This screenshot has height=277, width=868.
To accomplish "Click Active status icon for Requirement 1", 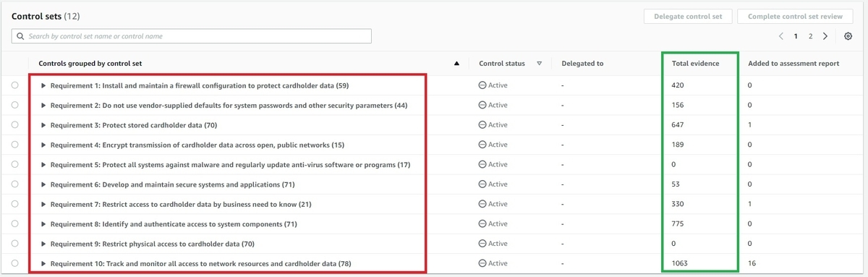I will 482,85.
